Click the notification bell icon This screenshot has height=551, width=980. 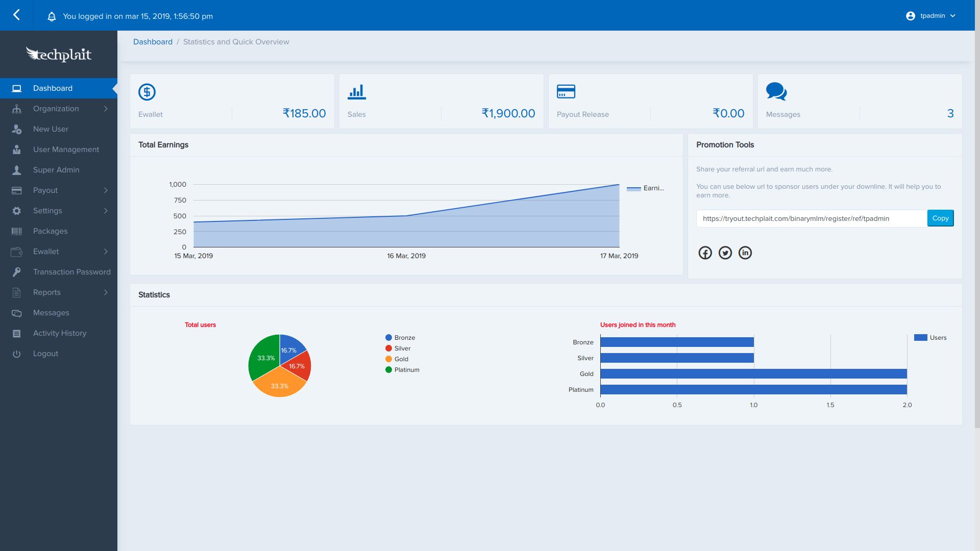tap(52, 16)
